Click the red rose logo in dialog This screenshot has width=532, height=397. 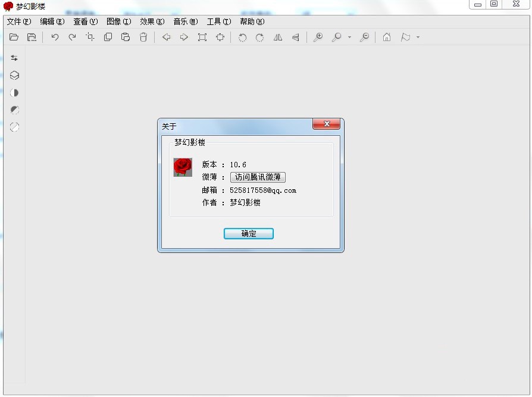click(183, 167)
